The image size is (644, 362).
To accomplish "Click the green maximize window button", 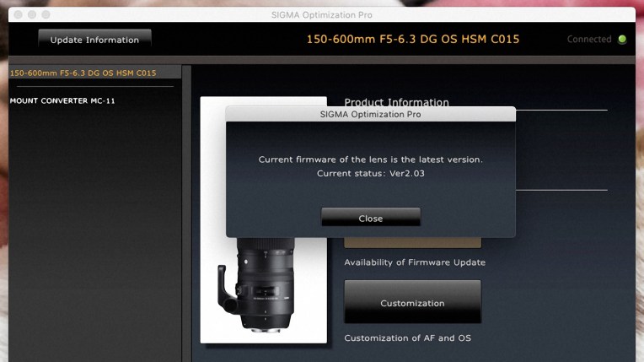I will [x=48, y=14].
